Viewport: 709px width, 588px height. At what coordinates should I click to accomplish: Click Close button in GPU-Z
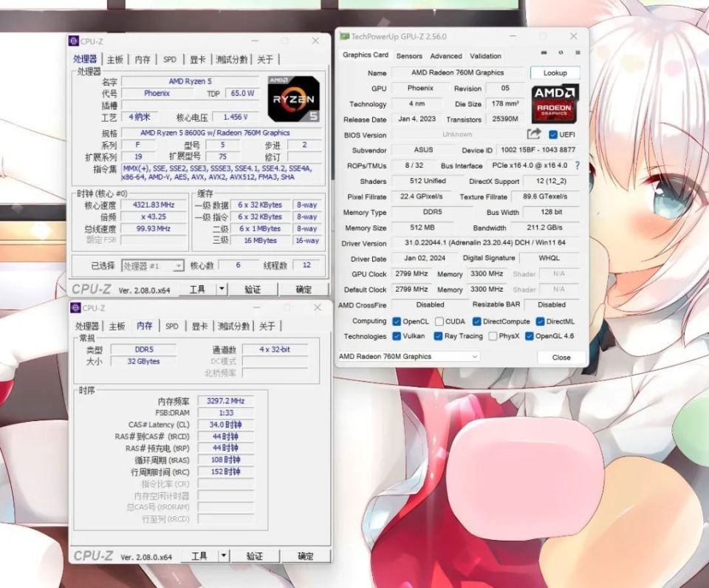pos(561,358)
